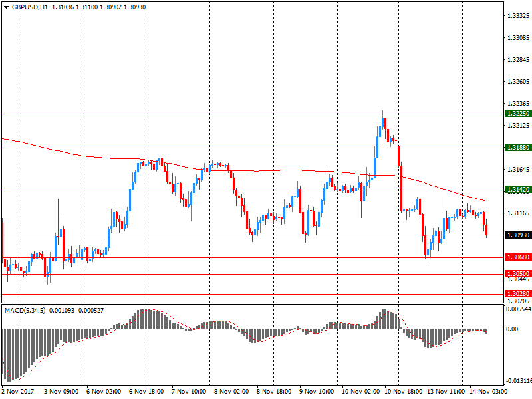Select the 6 Nov 02:00 time label
This screenshot has height=399, width=532.
(104, 392)
